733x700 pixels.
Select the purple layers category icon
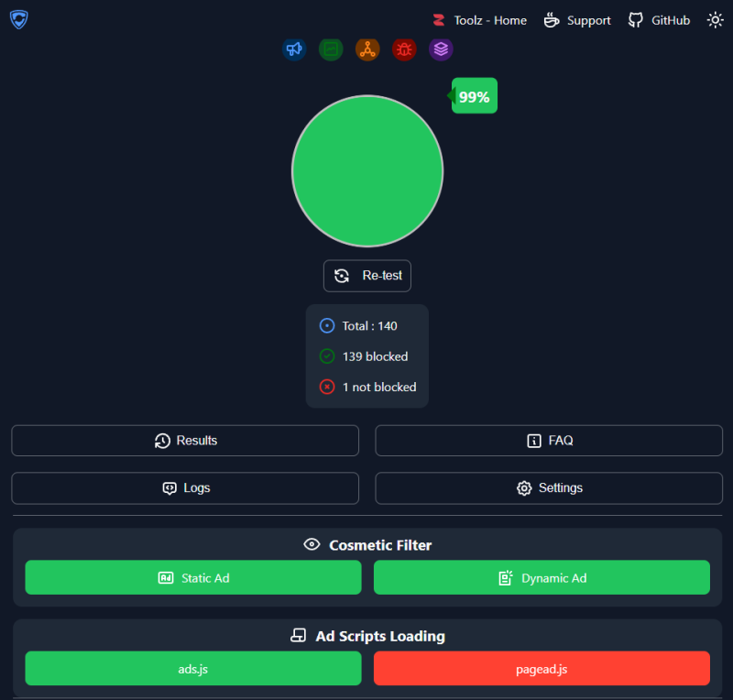[441, 49]
